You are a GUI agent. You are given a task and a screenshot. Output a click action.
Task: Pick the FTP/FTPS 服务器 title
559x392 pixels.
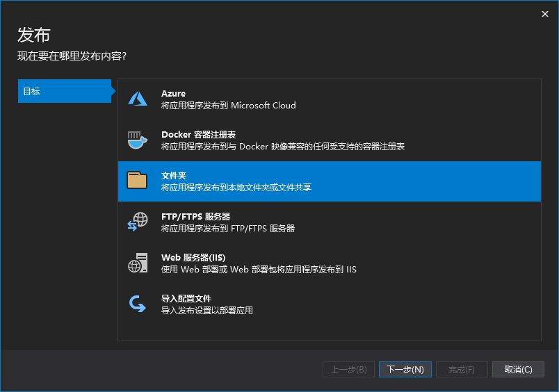tap(196, 216)
